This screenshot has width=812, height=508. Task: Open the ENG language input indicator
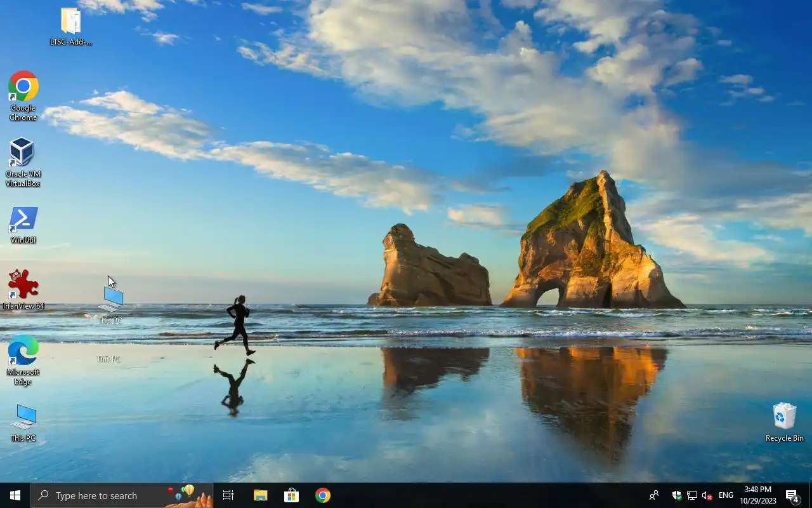click(x=726, y=495)
